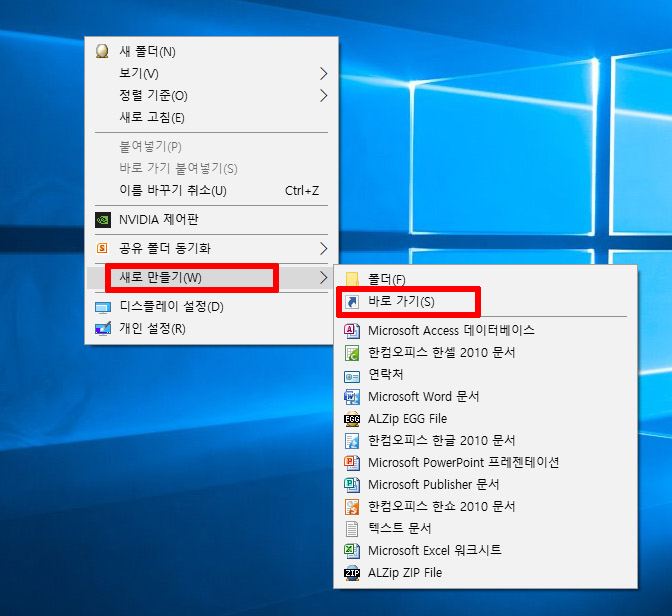Click the 한쇼 2010 document icon
The image size is (672, 616).
[352, 507]
